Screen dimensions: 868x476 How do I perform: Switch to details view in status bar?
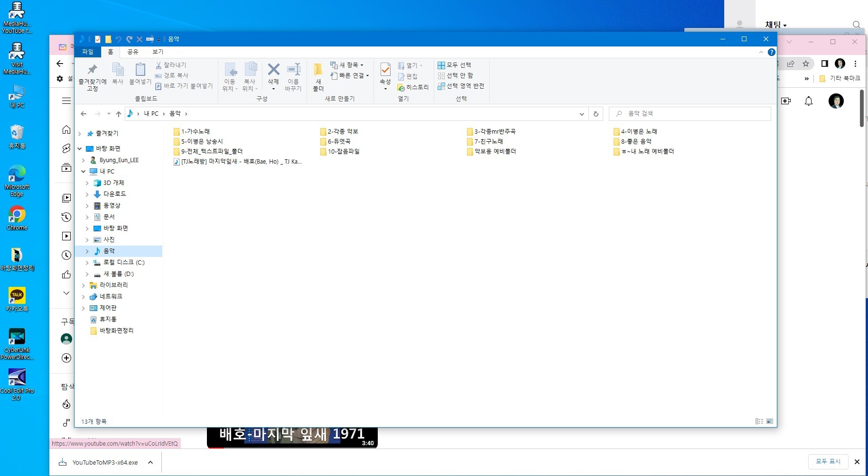pyautogui.click(x=759, y=421)
